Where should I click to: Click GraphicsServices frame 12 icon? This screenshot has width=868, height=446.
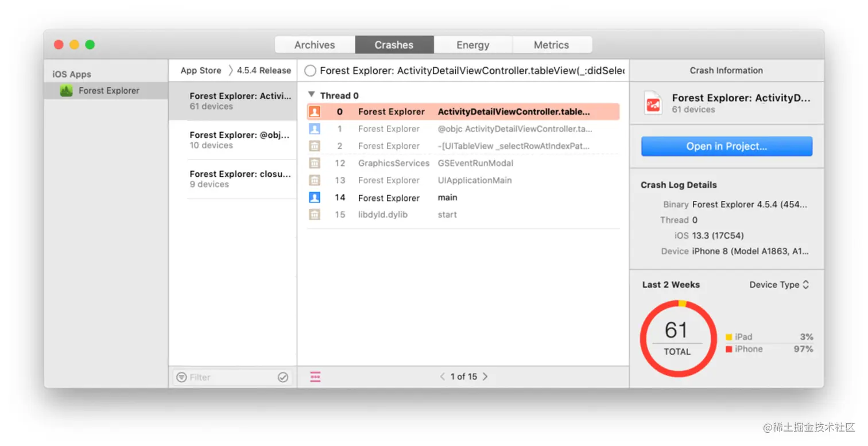(315, 163)
